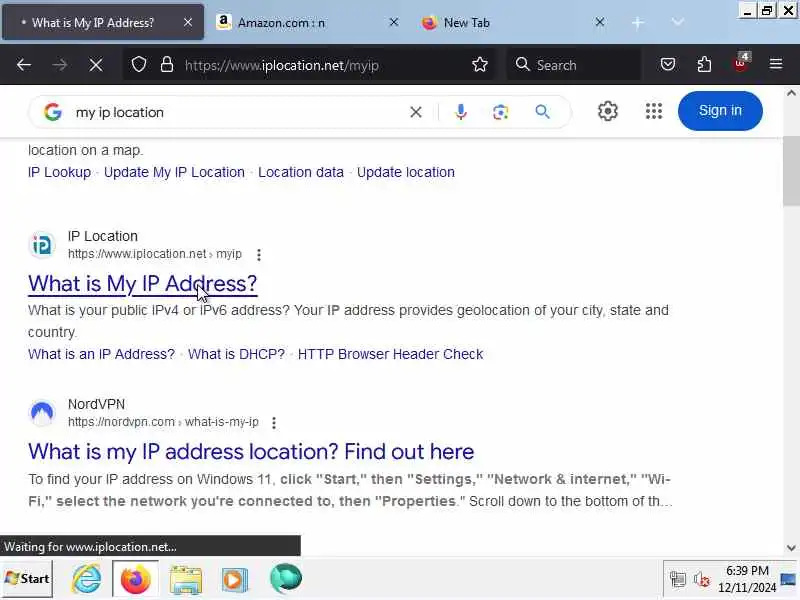800x600 pixels.
Task: Open the Start menu
Action: coord(27,579)
